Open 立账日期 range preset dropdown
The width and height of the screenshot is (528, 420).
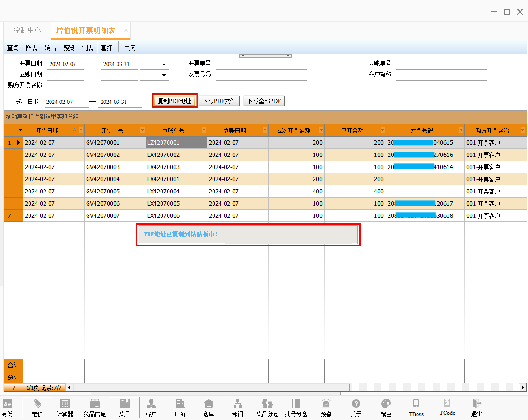click(x=164, y=75)
